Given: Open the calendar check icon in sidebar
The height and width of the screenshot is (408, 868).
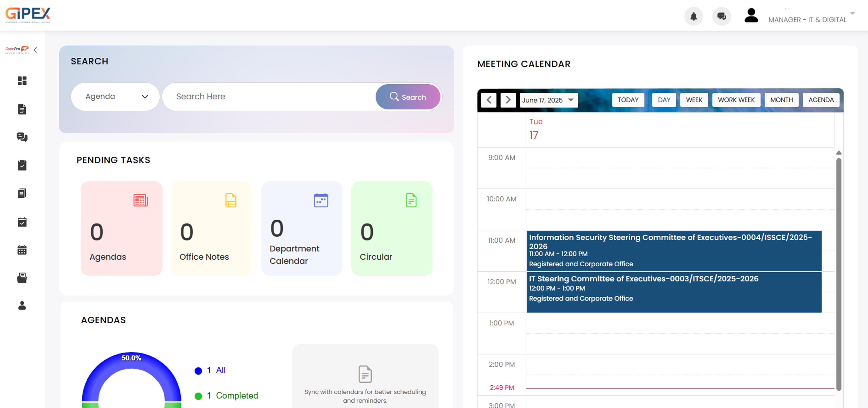Looking at the screenshot, I should tap(22, 222).
